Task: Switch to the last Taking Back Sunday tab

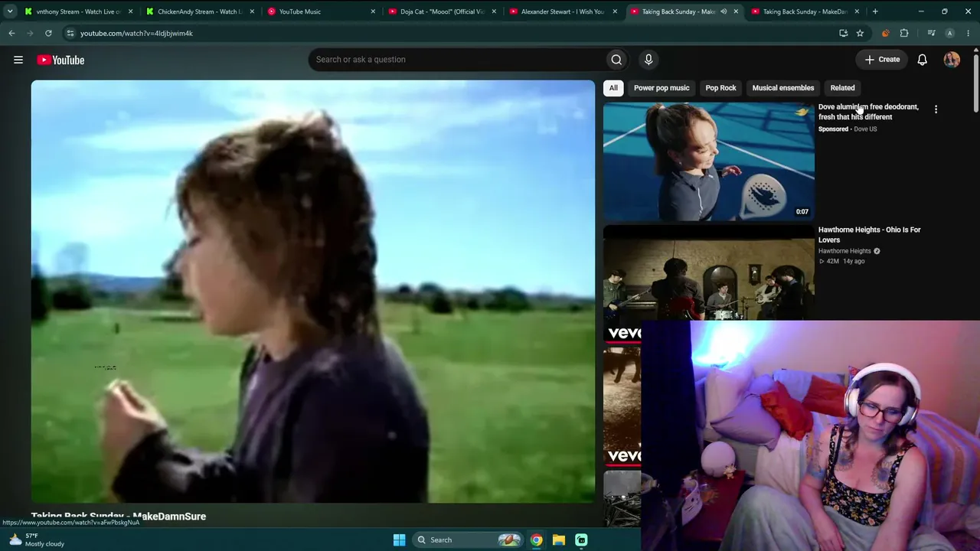Action: point(805,11)
